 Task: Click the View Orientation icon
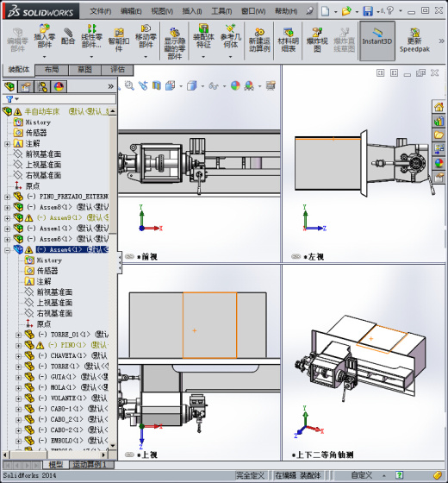click(x=171, y=85)
